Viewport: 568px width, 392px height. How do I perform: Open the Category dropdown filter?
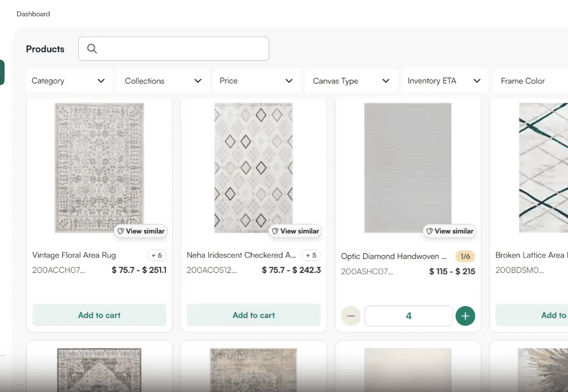tap(68, 81)
